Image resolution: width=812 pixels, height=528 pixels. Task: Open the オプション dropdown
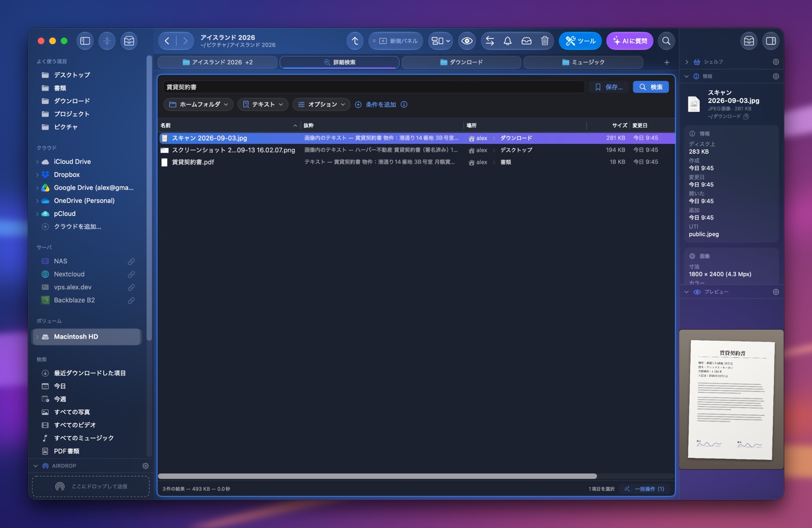(x=321, y=105)
